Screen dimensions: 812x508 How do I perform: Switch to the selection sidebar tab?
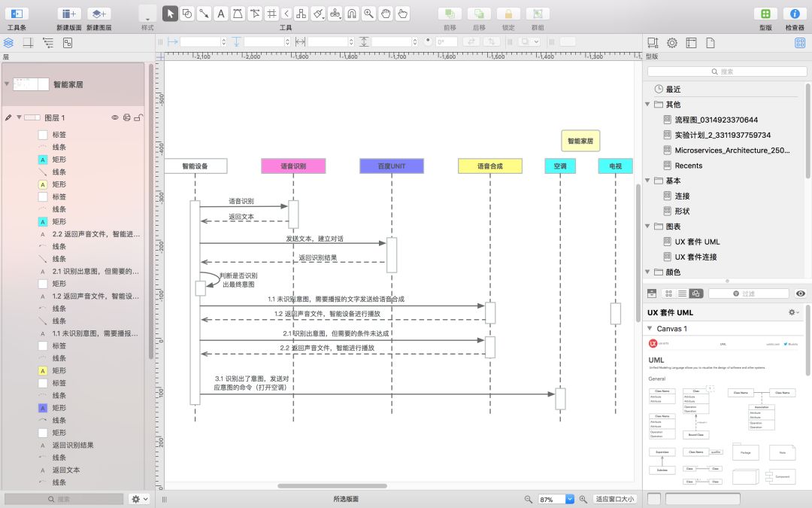click(x=68, y=43)
